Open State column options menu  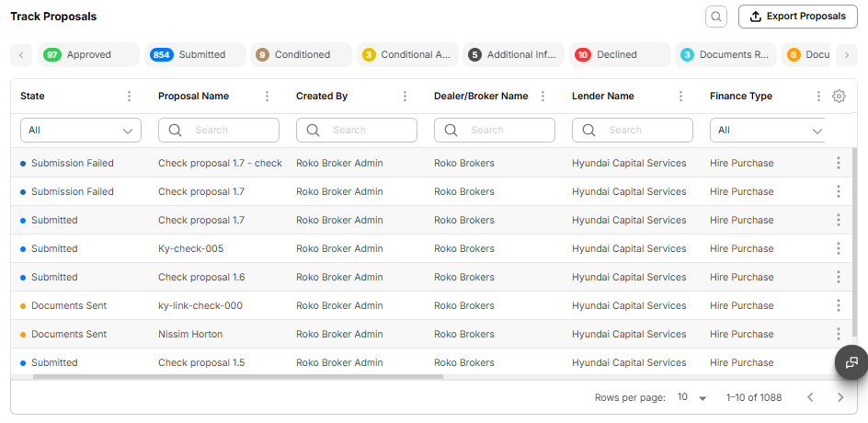pos(129,97)
